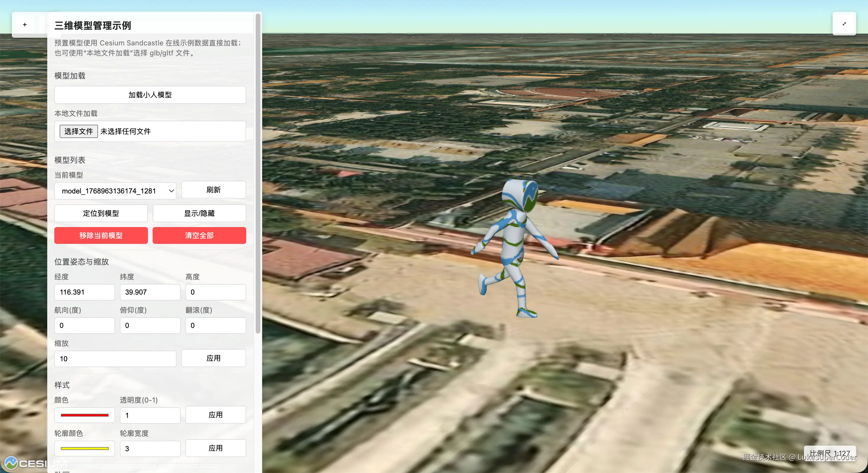Open the current model dropdown

(115, 191)
